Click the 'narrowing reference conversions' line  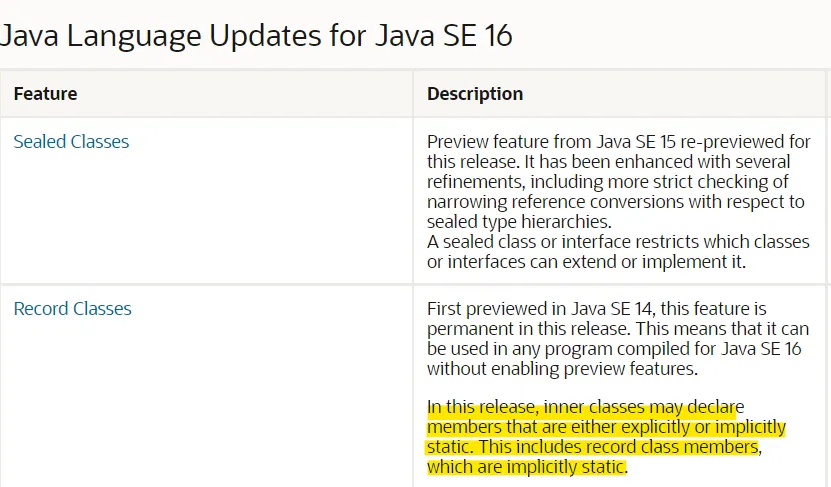[615, 201]
